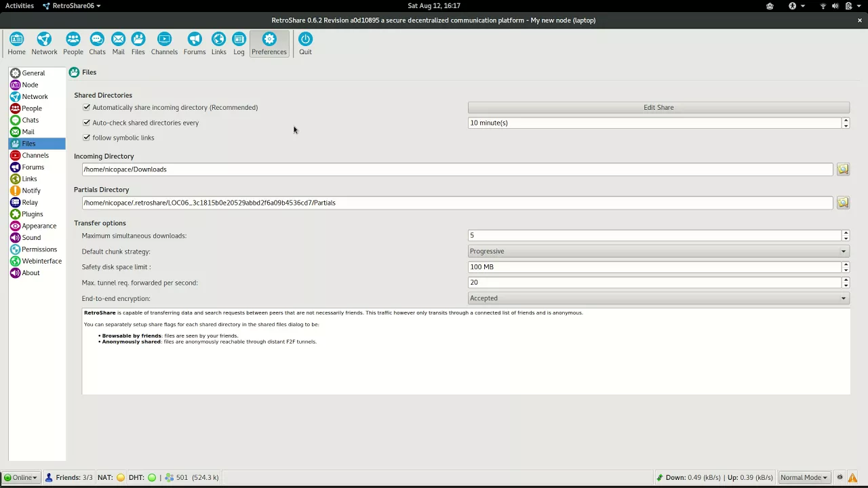868x488 pixels.
Task: Decrease max tunnel requests spinner
Action: [846, 285]
